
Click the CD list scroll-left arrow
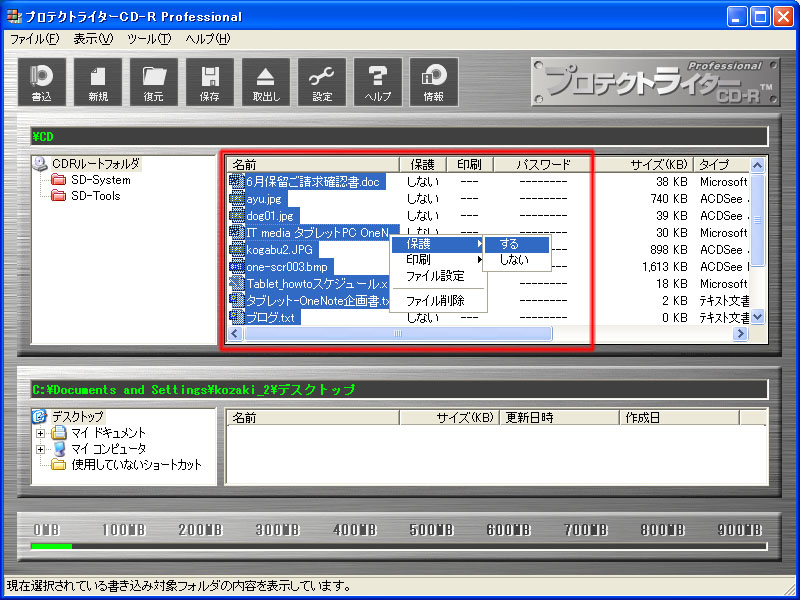(235, 334)
